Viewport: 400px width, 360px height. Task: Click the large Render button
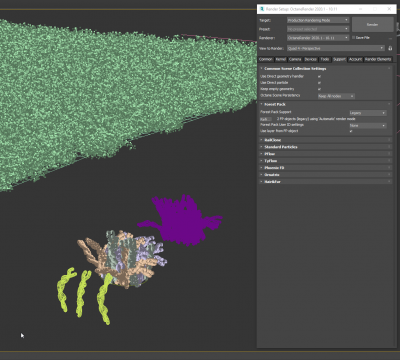point(373,25)
